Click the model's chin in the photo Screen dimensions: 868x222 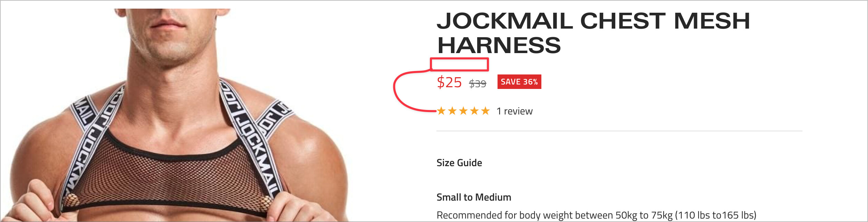169,52
